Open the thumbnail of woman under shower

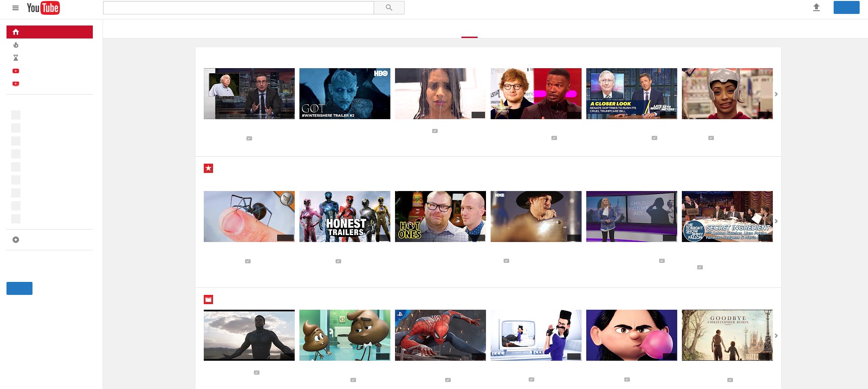point(440,94)
